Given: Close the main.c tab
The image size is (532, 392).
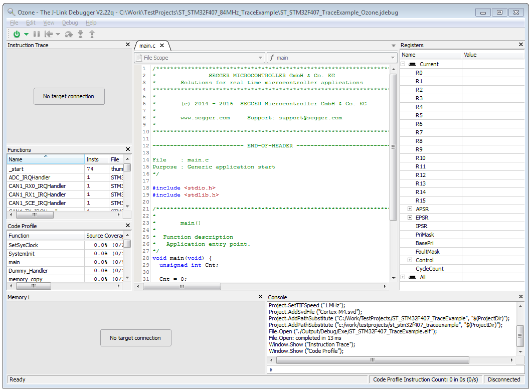Looking at the screenshot, I should click(162, 46).
